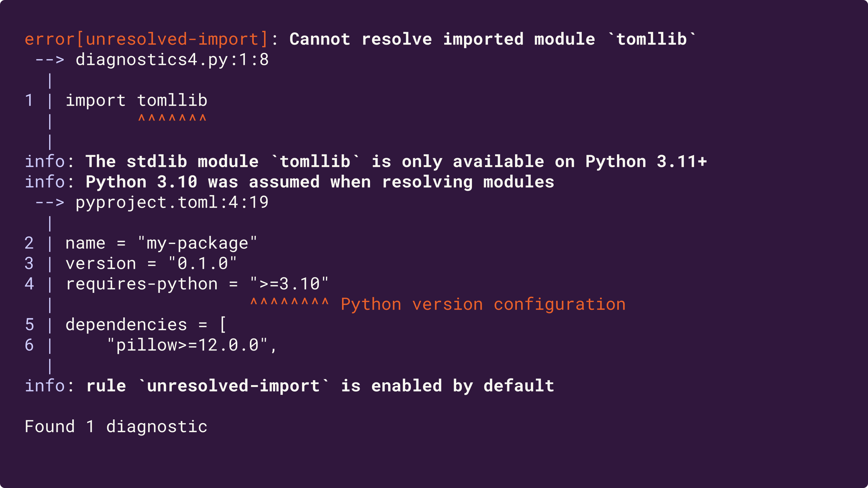Click the version = "0.1.0" line
868x488 pixels.
[x=151, y=263]
